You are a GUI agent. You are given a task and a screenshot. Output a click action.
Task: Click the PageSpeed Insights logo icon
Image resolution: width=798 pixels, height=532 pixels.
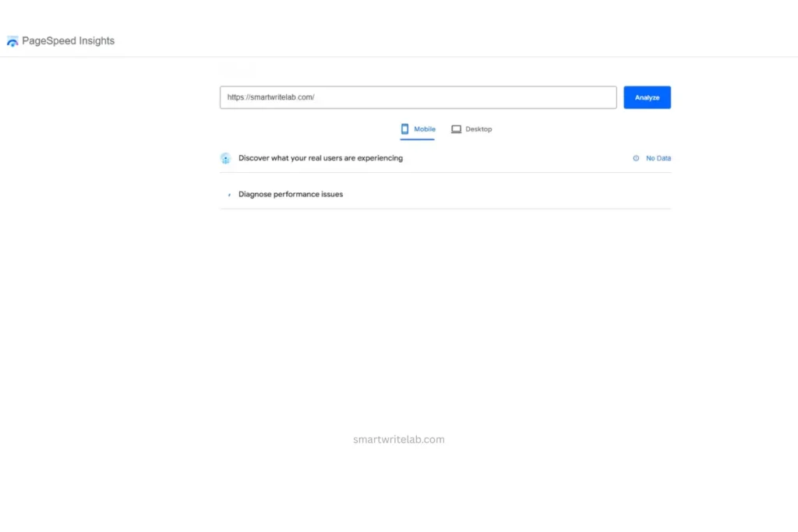[12, 42]
